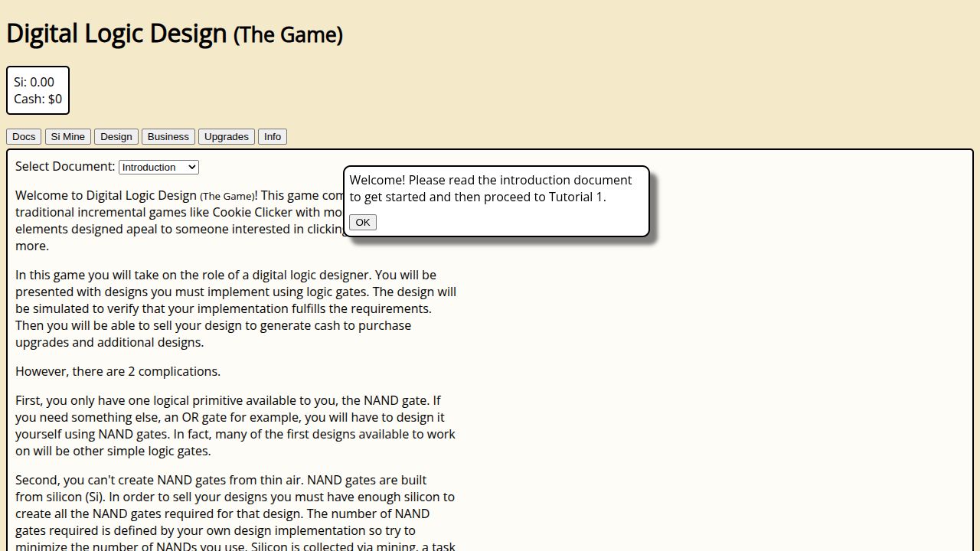Click 'However, there are 2 complications.' line

click(118, 371)
